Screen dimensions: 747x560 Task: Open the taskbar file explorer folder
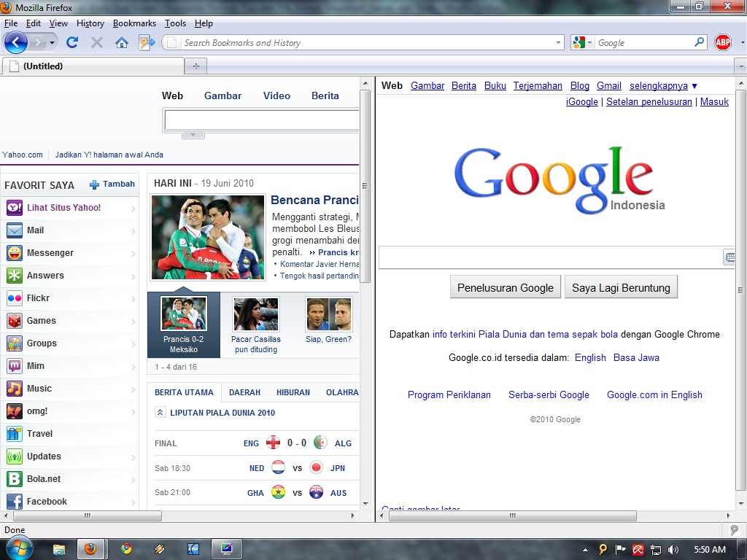pos(58,550)
